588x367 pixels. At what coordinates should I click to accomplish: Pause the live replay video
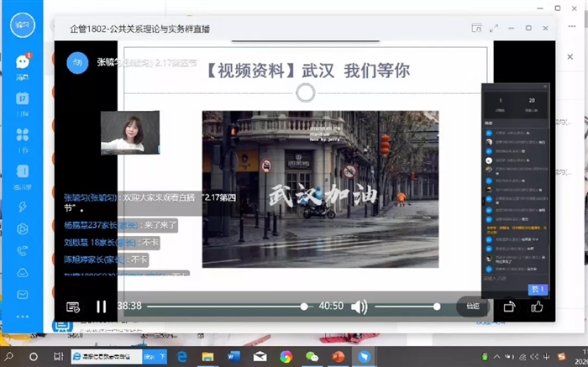click(x=101, y=307)
